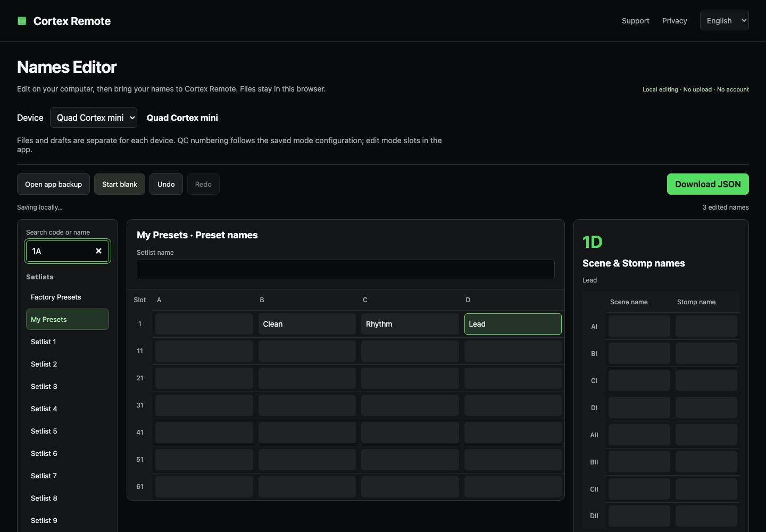Image resolution: width=766 pixels, height=532 pixels.
Task: Click the Rhythm preset name cell
Action: (410, 324)
